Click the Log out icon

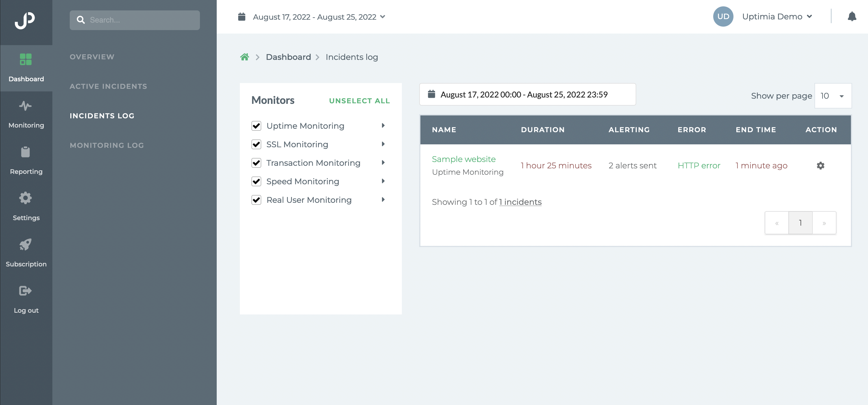click(26, 291)
